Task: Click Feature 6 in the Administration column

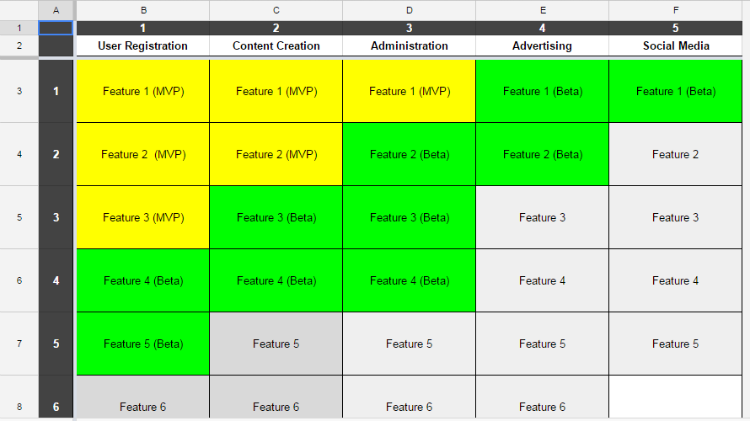Action: 409,406
